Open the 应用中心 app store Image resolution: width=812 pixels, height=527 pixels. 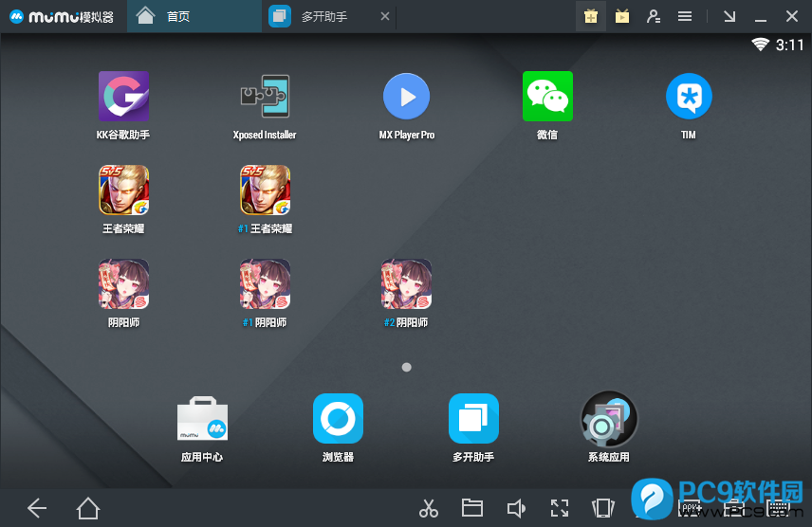202,419
